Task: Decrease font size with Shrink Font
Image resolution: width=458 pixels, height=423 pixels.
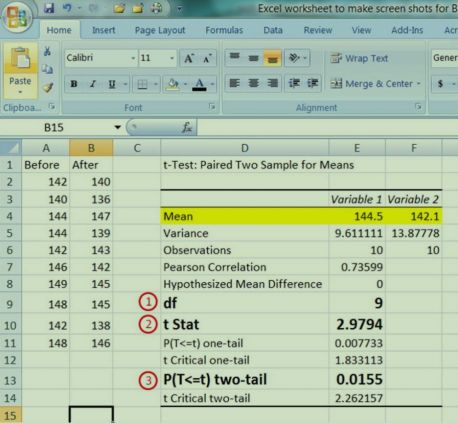Action: pyautogui.click(x=207, y=58)
